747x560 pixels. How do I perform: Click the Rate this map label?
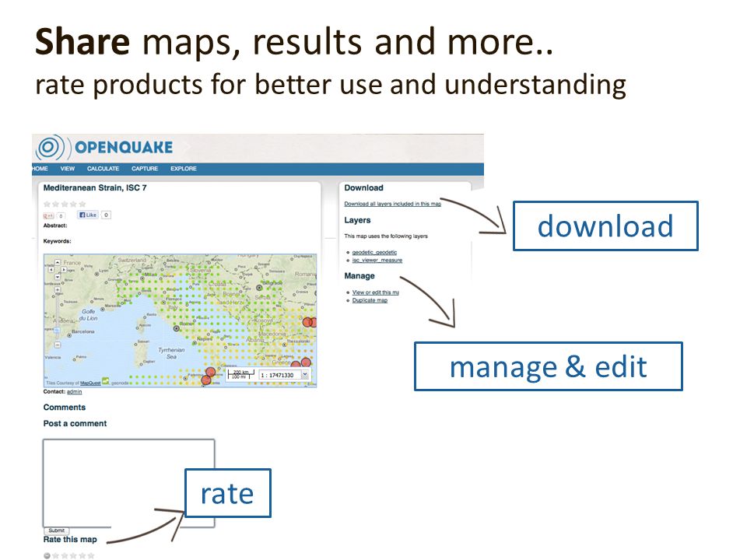(70, 539)
